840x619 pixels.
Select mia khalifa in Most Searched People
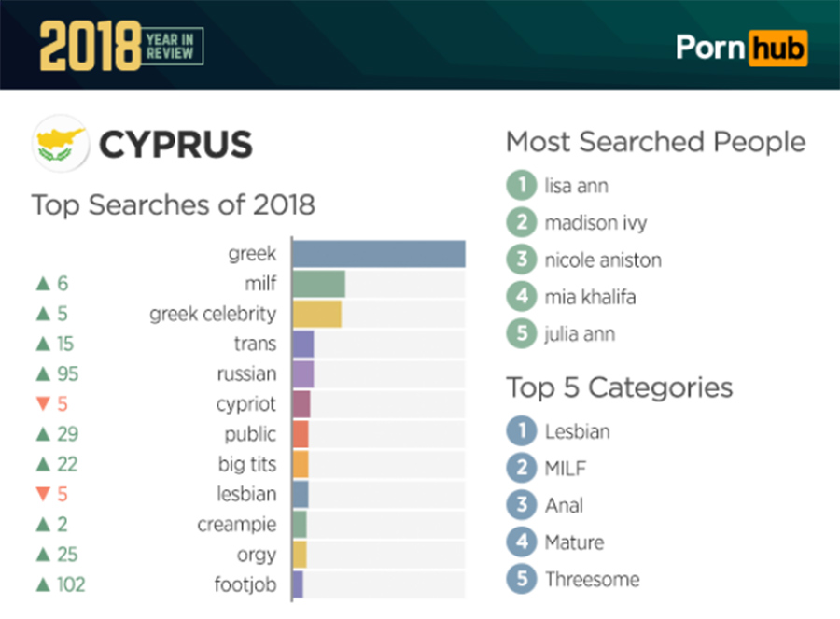pyautogui.click(x=591, y=296)
